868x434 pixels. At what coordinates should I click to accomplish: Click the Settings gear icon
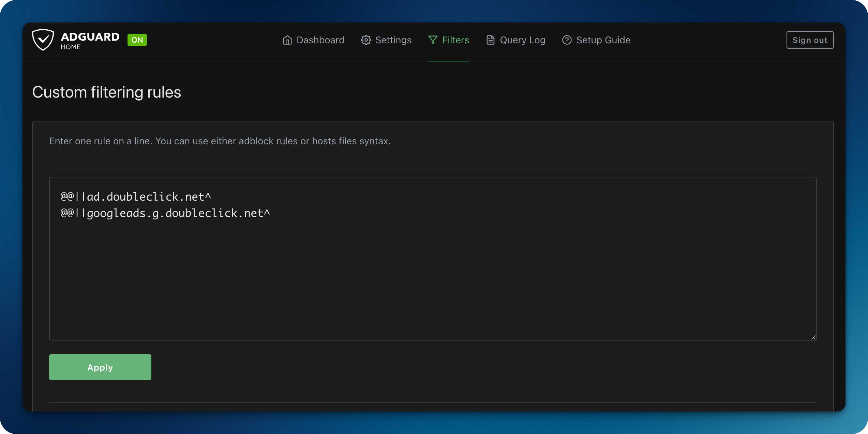click(366, 40)
